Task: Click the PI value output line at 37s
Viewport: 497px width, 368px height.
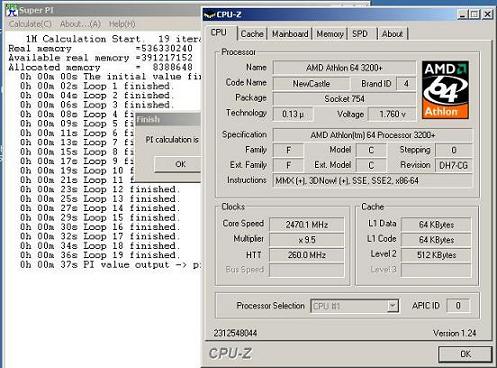Action: 110,265
